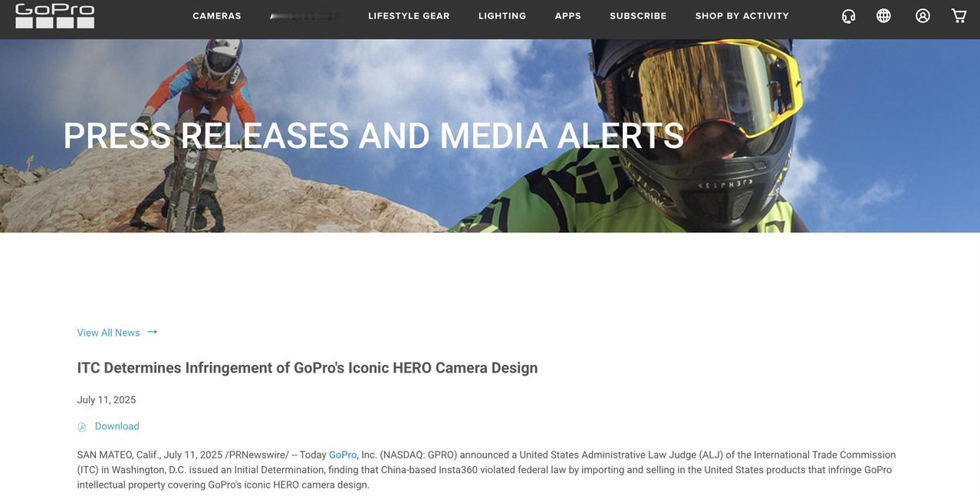
Task: Open the shopping cart
Action: pyautogui.click(x=959, y=16)
